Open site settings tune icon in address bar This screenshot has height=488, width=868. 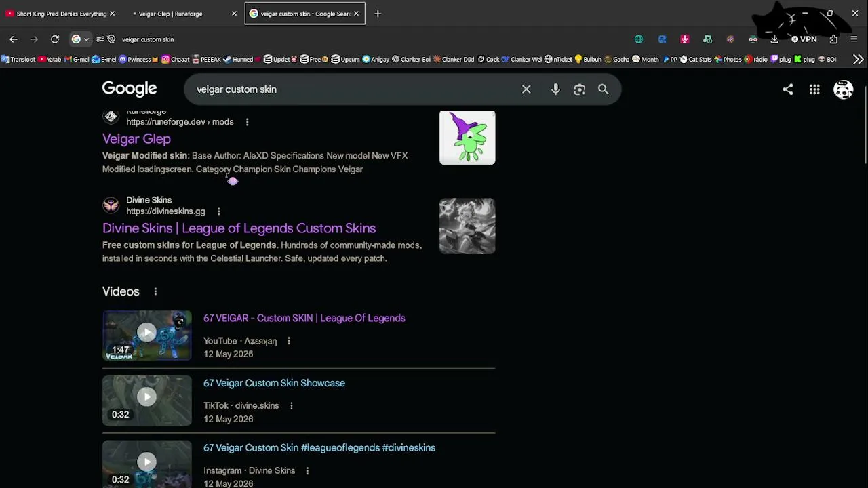pos(100,39)
